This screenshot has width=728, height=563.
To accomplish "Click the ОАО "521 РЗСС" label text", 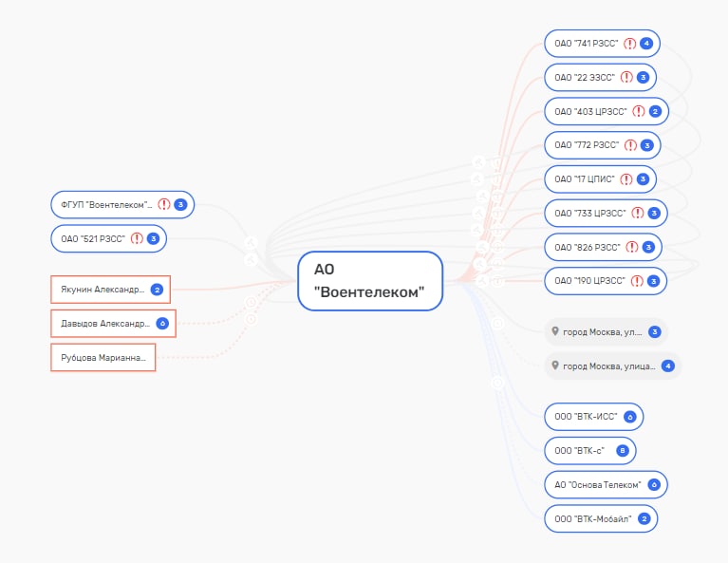I will (x=93, y=238).
